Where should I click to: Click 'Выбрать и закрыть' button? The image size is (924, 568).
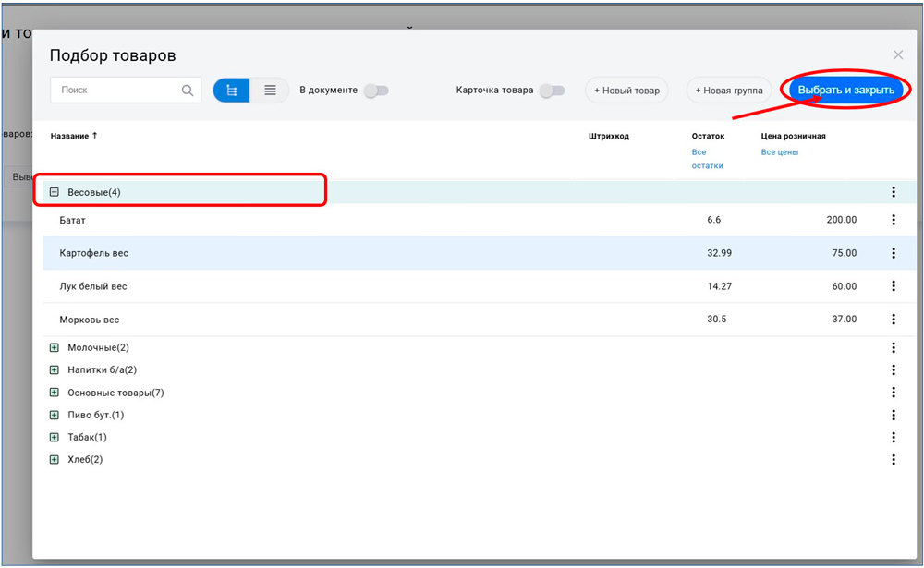tap(846, 91)
